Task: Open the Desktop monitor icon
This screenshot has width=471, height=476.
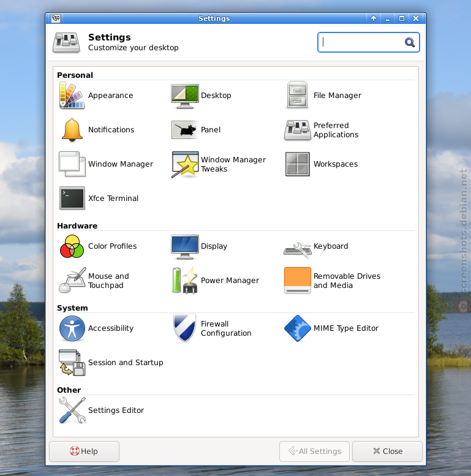Action: click(x=185, y=96)
